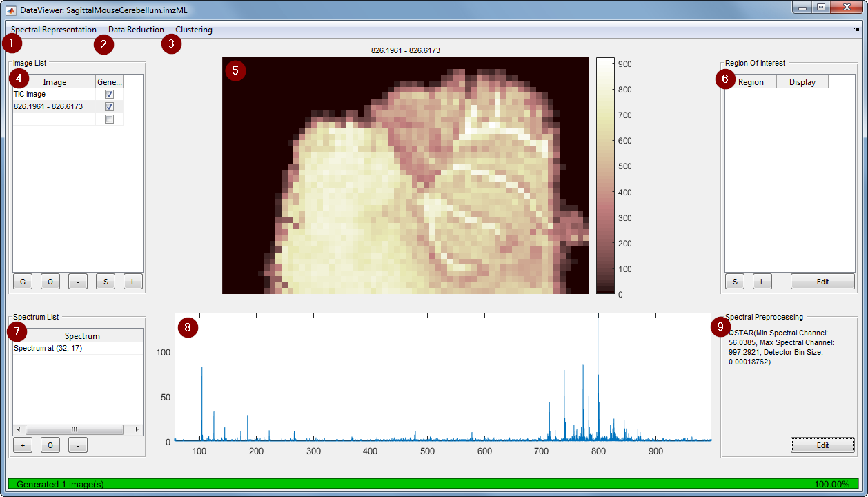Switch to the Display tab in Region Of Interest
The width and height of the screenshot is (868, 497).
tap(802, 81)
